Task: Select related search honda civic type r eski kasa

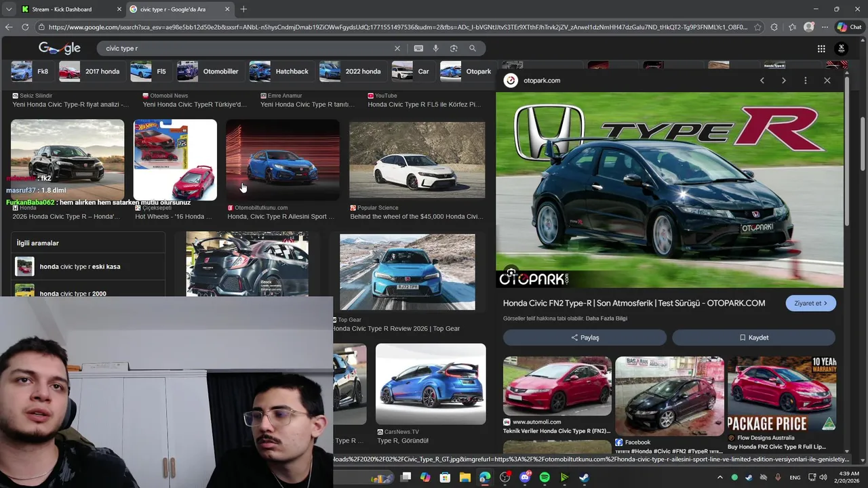Action: pyautogui.click(x=88, y=266)
